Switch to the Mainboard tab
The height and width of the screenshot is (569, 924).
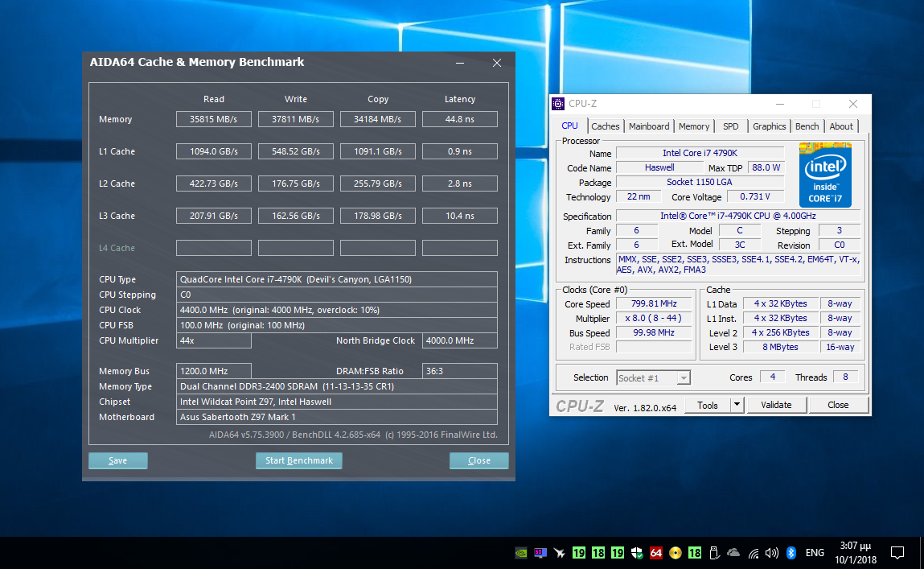pyautogui.click(x=649, y=126)
